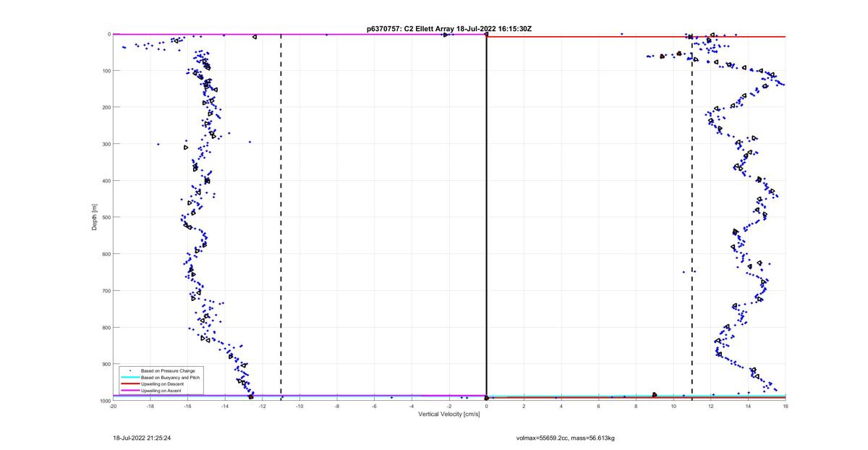Screen dimensions: 868x450
Task: Click the solid black vertical line at zero velocity
Action: [x=487, y=217]
